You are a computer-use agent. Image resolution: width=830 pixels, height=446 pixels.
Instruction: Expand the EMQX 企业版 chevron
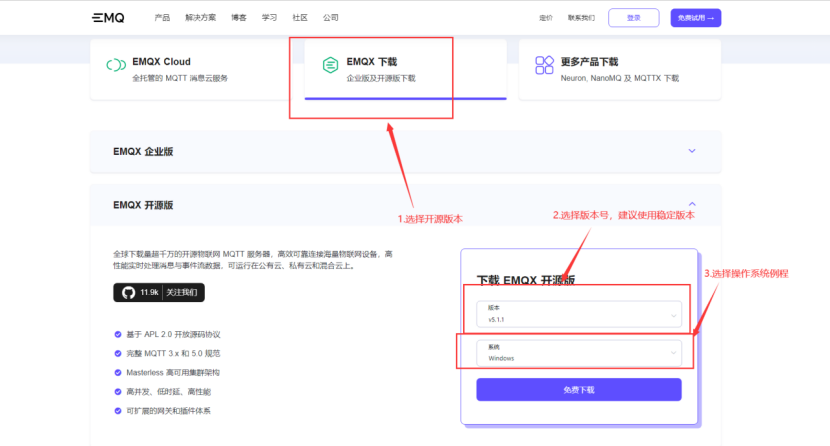pyautogui.click(x=692, y=151)
